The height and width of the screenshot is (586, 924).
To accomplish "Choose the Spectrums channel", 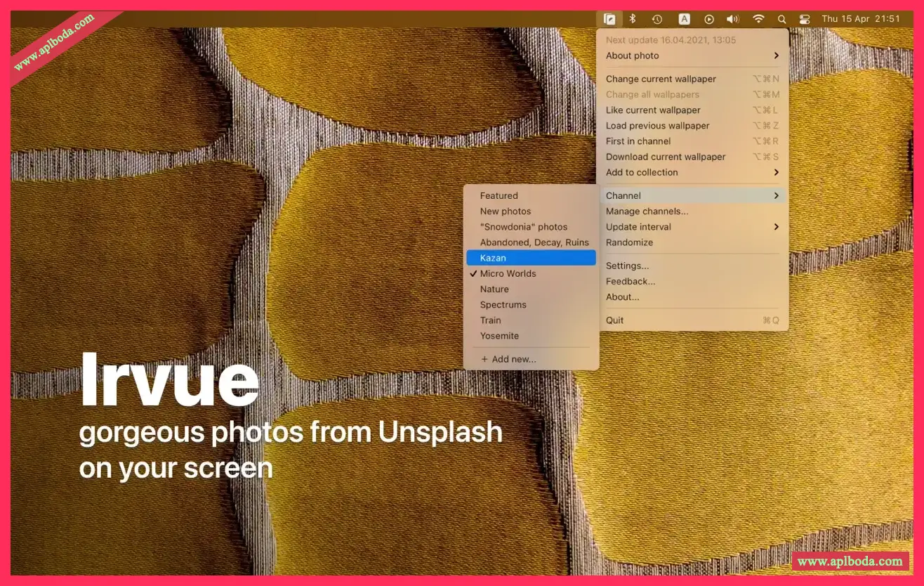I will pyautogui.click(x=531, y=305).
